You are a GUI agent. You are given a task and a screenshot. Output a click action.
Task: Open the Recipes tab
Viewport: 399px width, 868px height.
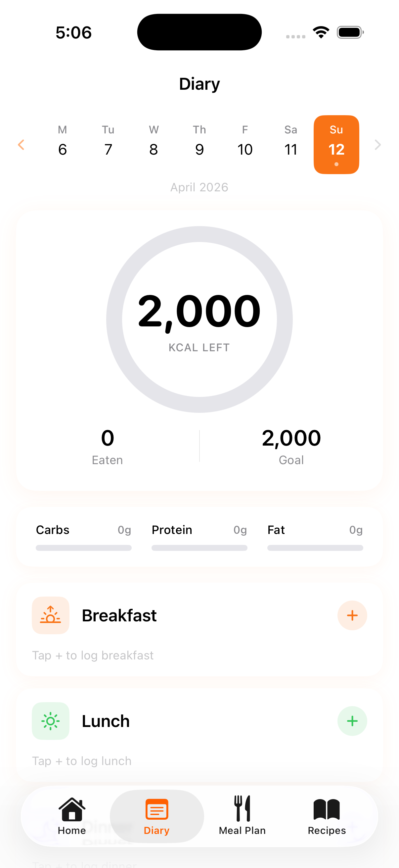326,816
